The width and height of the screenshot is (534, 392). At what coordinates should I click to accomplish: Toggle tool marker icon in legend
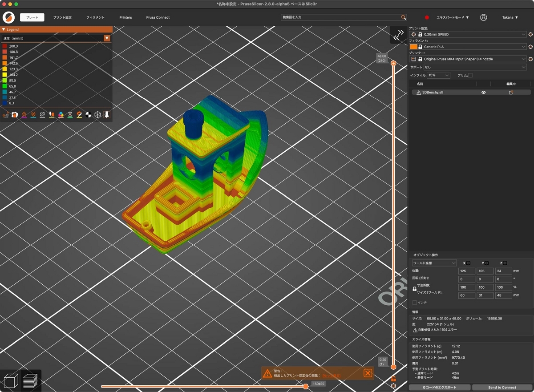pos(107,115)
